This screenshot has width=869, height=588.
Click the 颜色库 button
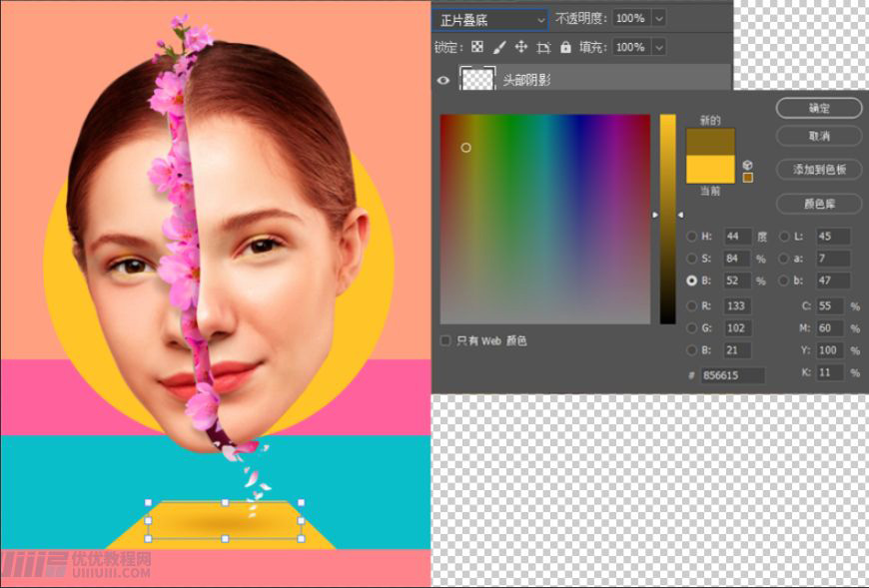click(817, 204)
